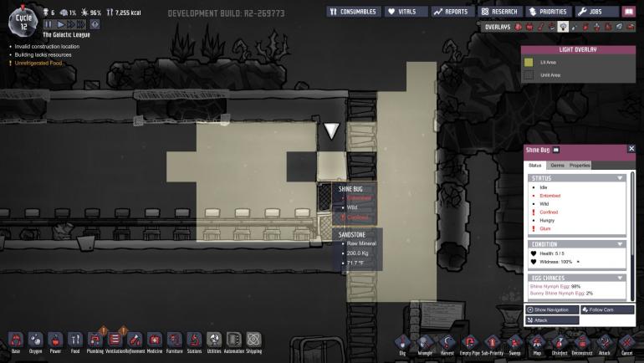Screen dimensions: 644x363
Task: Collapse the Egg Chances section arrow
Action: [620, 278]
